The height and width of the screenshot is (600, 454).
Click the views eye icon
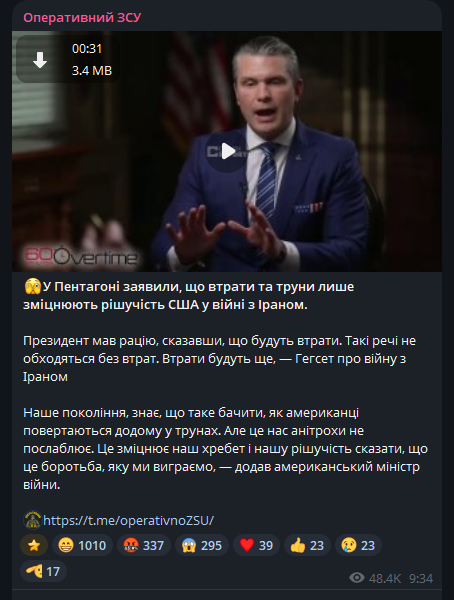click(x=357, y=578)
